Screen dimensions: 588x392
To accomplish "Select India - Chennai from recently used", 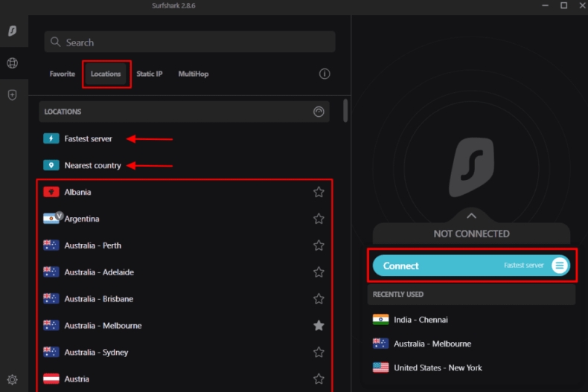I will pyautogui.click(x=421, y=320).
